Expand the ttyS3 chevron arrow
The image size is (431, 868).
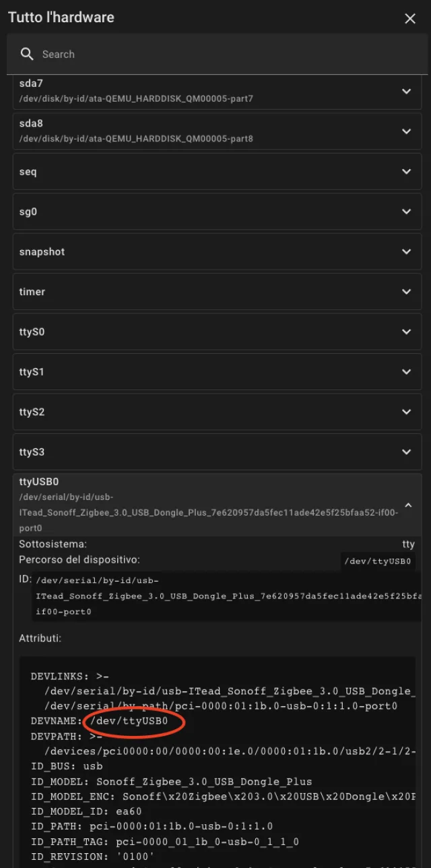(406, 452)
